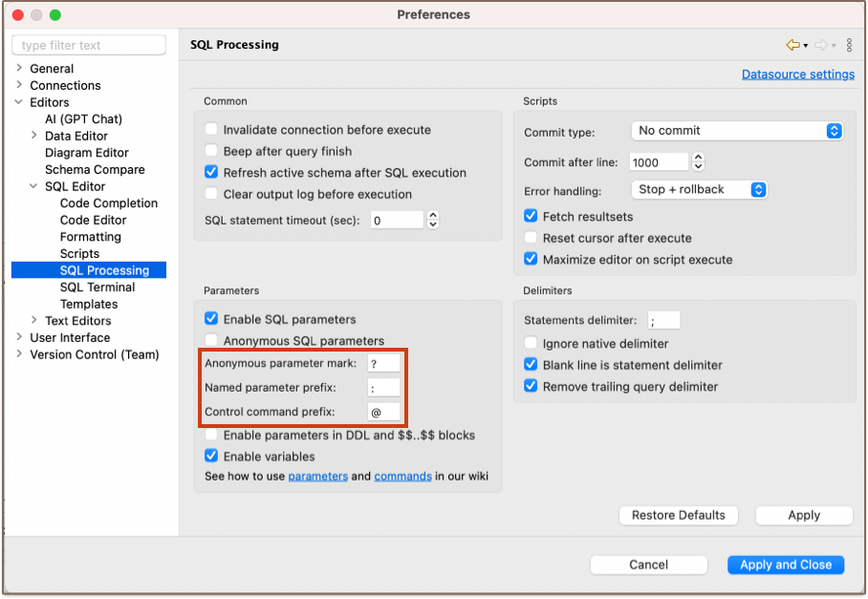Enable Invalidate connection before execute

(x=211, y=130)
